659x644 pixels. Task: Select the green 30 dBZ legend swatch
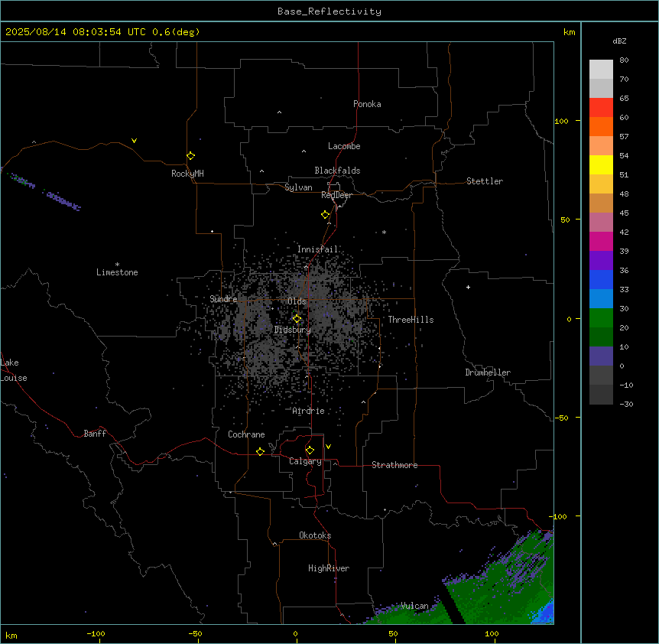pos(601,318)
